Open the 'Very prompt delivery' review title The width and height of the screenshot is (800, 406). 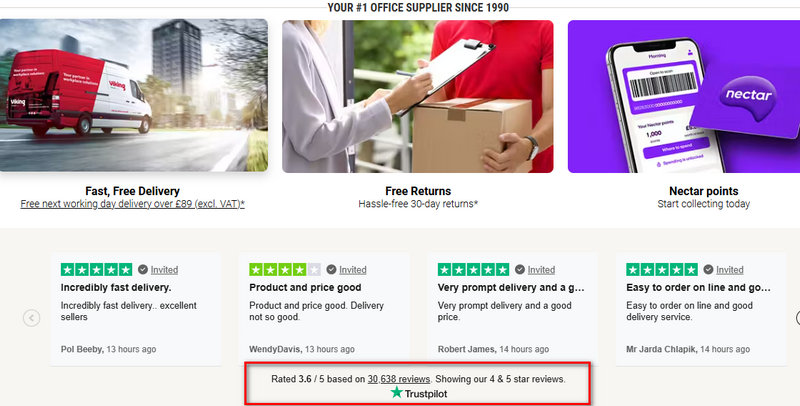point(511,288)
